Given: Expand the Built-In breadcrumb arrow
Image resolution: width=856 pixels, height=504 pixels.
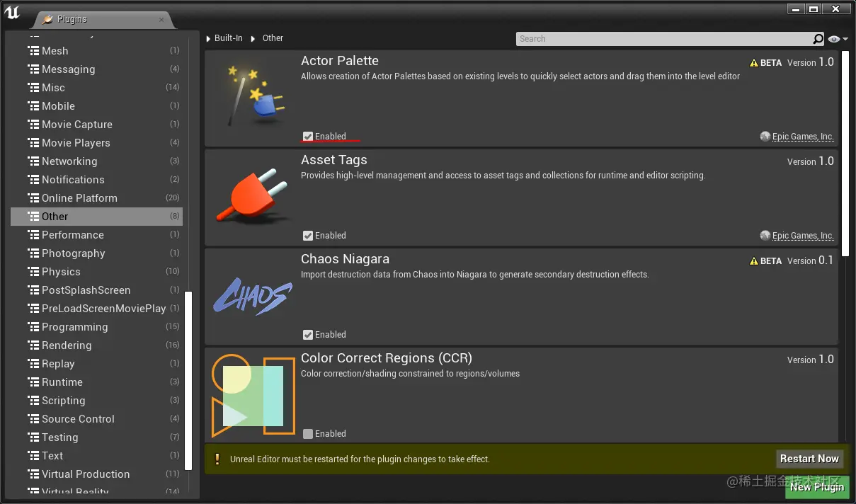Looking at the screenshot, I should point(209,38).
